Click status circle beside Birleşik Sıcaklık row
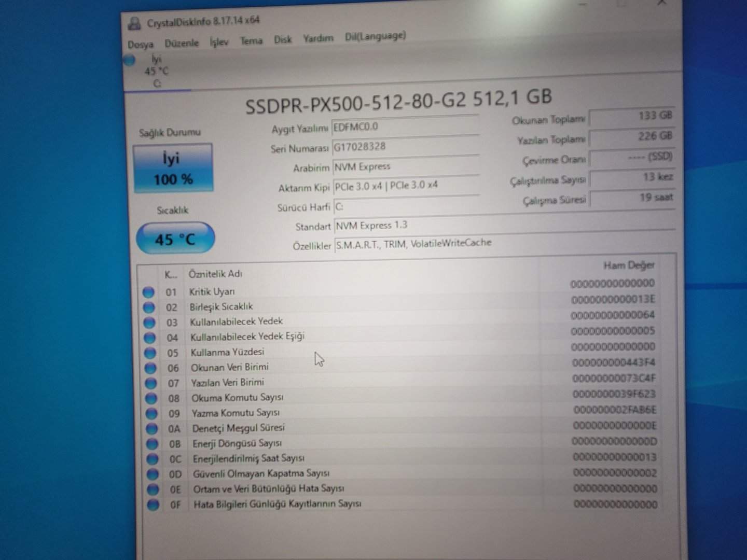Screen dimensions: 747x560 pos(149,307)
